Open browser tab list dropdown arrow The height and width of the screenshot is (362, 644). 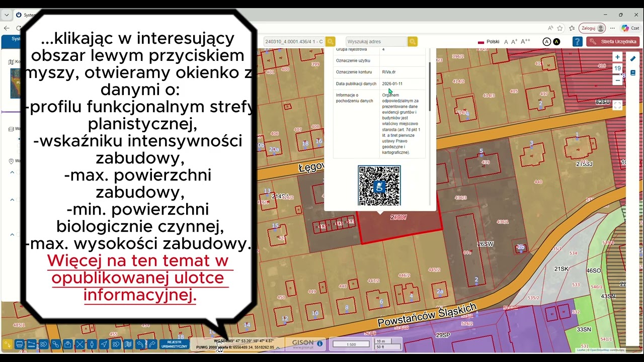click(6, 15)
